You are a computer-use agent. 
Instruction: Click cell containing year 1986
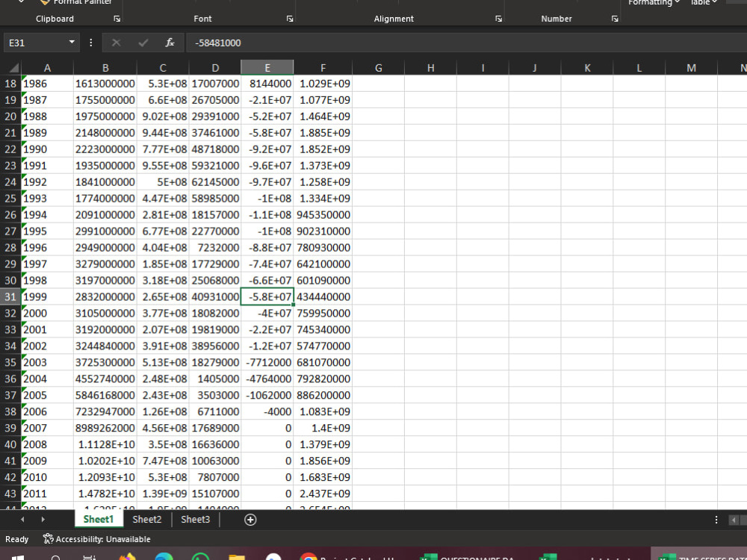(47, 84)
